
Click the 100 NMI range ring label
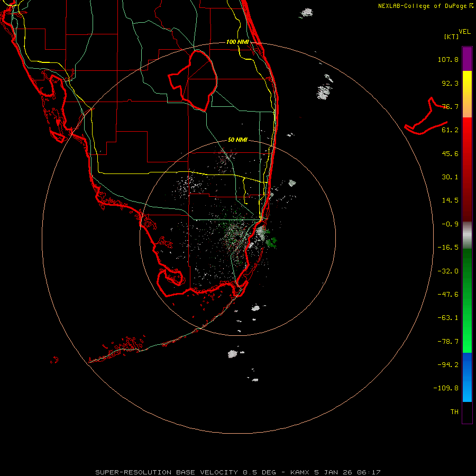(237, 42)
